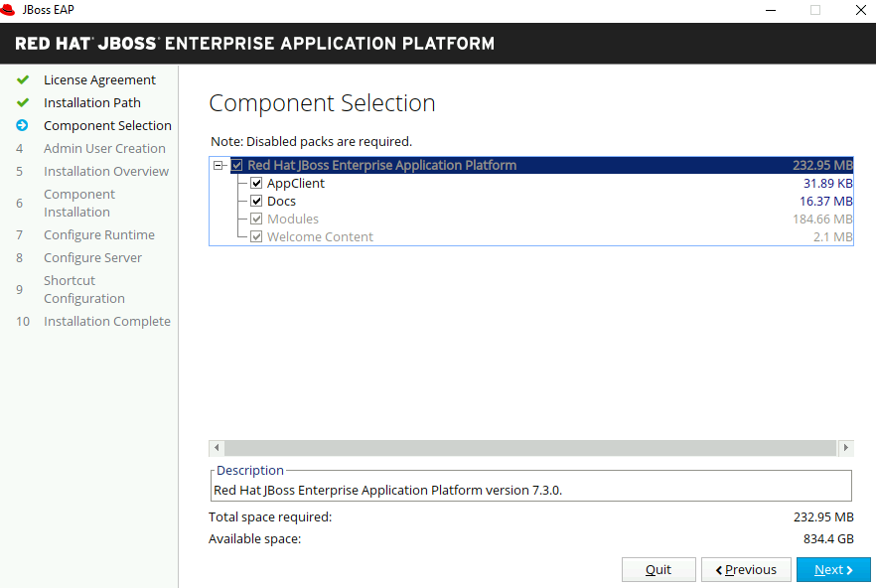The height and width of the screenshot is (588, 876).
Task: Click the Component Selection page heading
Action: [x=323, y=103]
